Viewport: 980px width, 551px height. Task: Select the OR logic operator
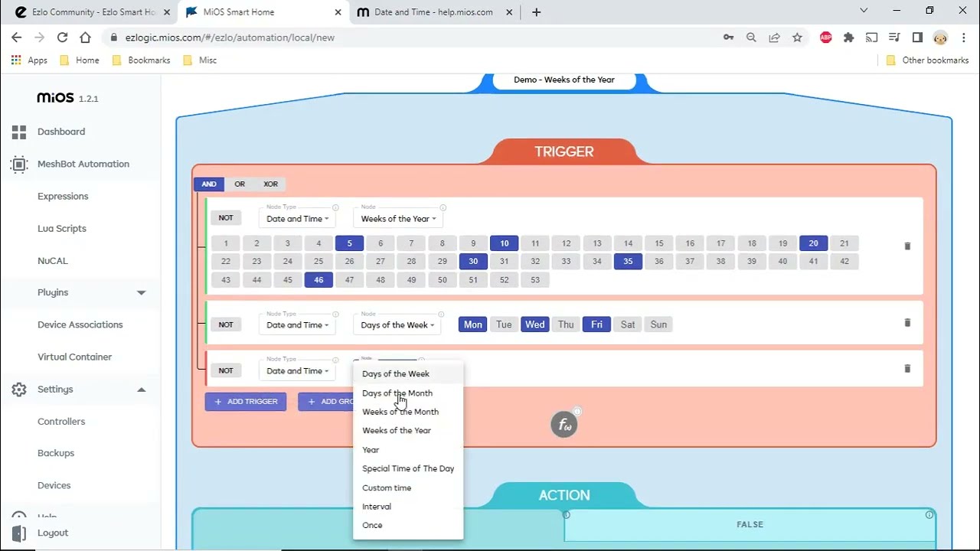[x=240, y=184]
